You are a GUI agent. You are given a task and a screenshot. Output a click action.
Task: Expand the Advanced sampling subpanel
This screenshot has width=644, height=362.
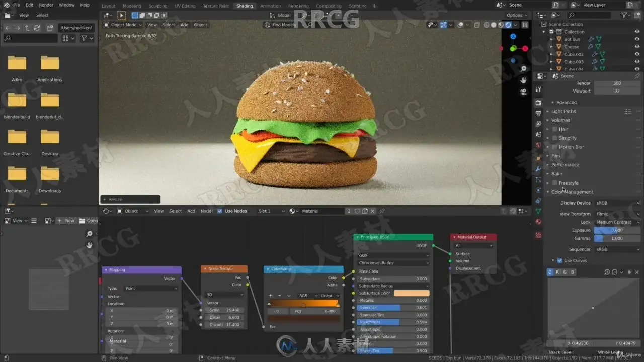[566, 102]
